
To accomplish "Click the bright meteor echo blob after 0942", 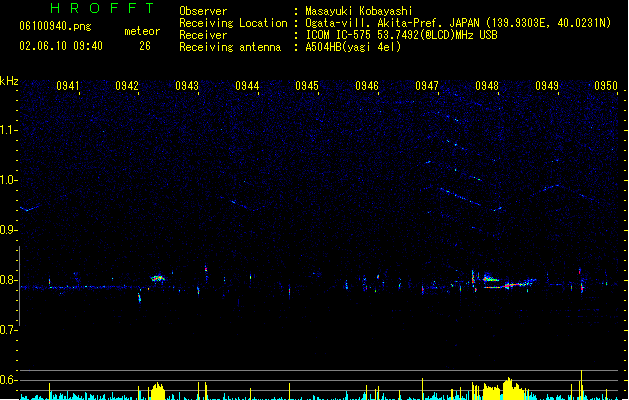I will click(x=158, y=278).
